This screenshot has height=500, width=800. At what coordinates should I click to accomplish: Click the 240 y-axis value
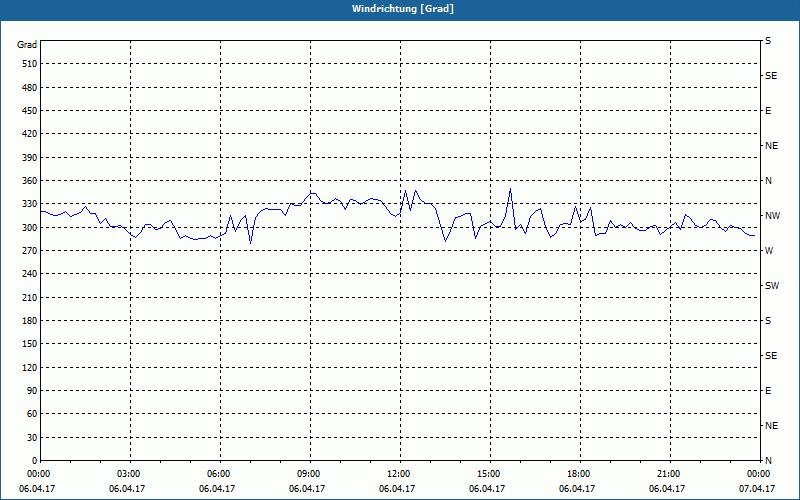30,273
